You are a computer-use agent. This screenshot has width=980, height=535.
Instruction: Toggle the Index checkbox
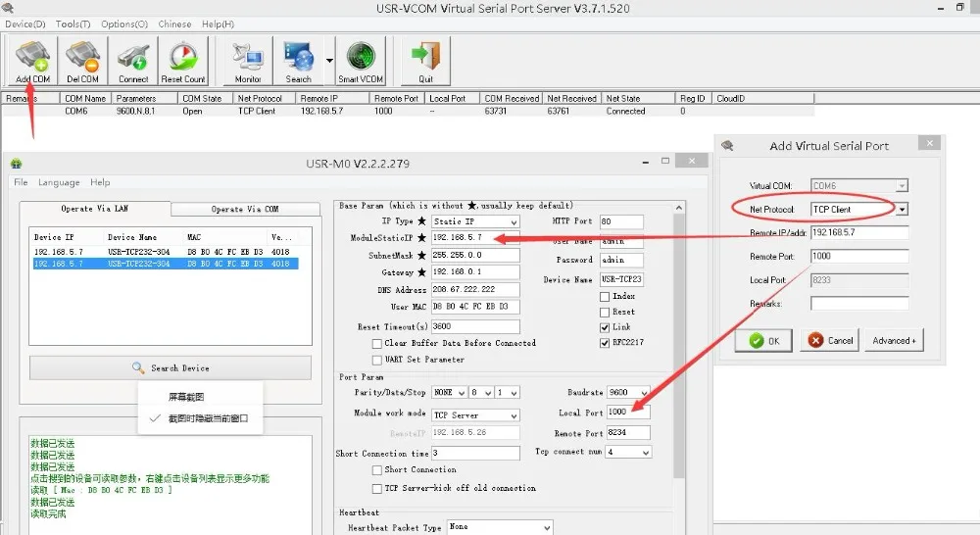(x=605, y=296)
